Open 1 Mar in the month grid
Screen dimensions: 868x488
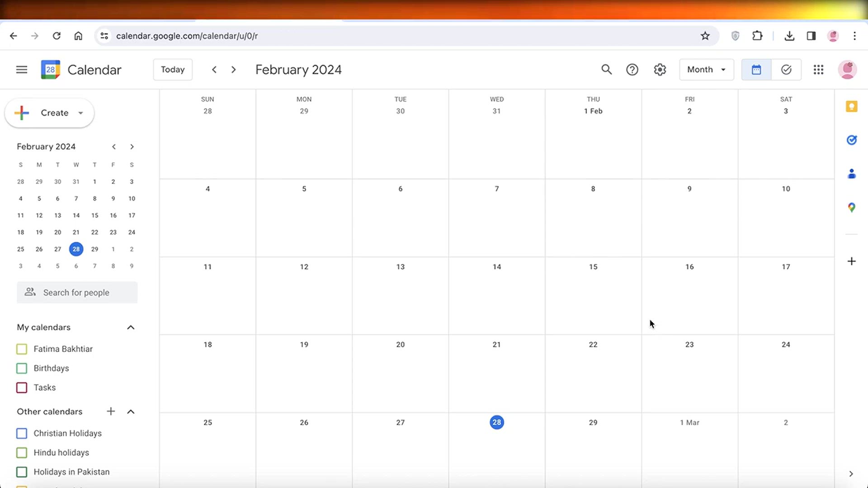click(689, 422)
